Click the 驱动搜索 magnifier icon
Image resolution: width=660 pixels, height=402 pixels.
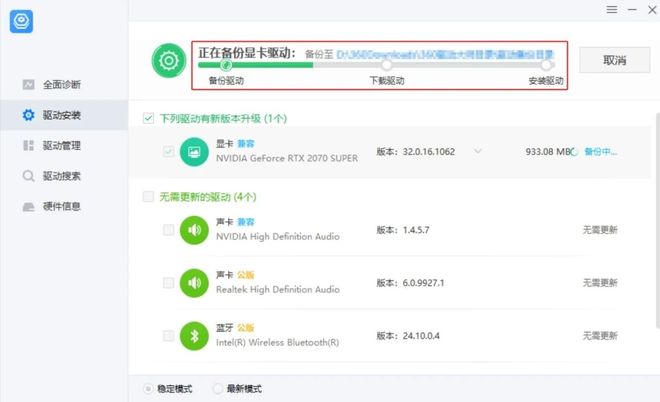[28, 176]
